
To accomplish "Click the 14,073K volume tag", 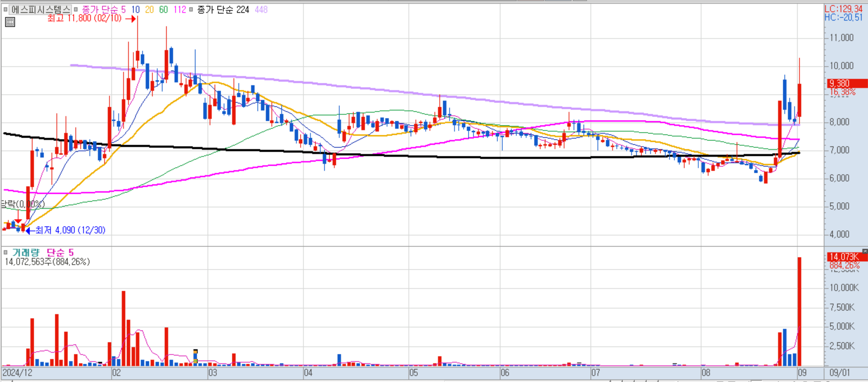I will point(847,257).
